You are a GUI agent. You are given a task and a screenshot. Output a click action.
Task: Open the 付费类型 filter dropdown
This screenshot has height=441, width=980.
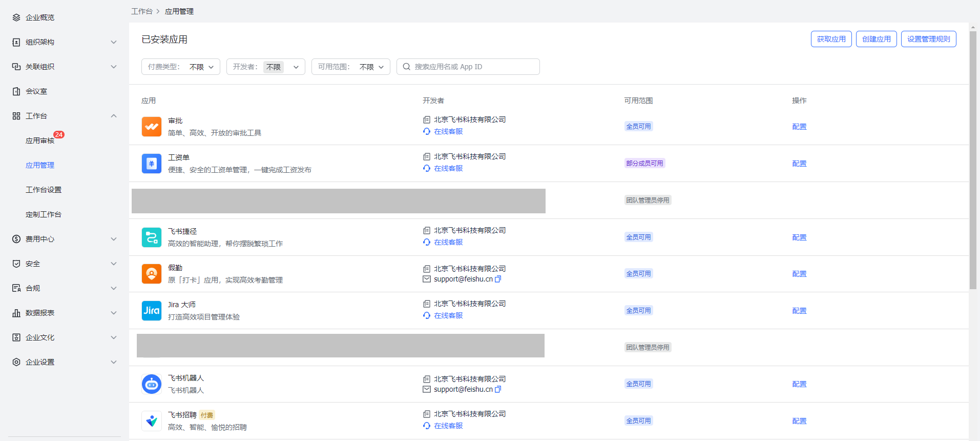pyautogui.click(x=181, y=67)
